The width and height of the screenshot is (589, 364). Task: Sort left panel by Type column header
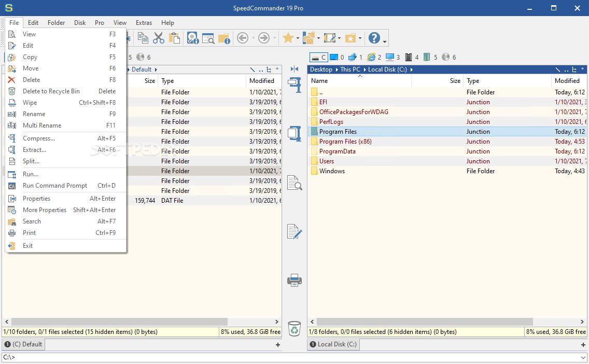[202, 81]
